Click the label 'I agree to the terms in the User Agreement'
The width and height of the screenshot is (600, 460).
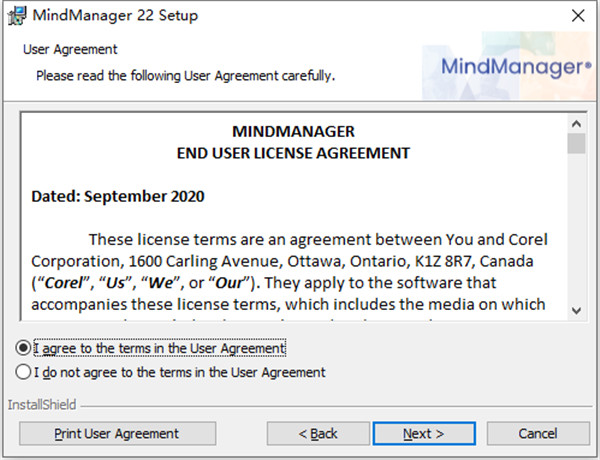tap(160, 348)
